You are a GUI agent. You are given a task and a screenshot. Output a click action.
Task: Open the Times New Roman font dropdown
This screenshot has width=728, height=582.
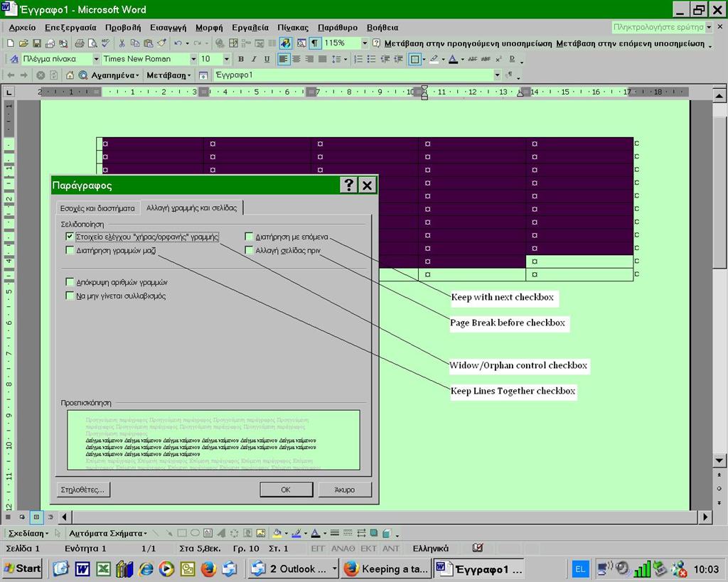(x=194, y=58)
